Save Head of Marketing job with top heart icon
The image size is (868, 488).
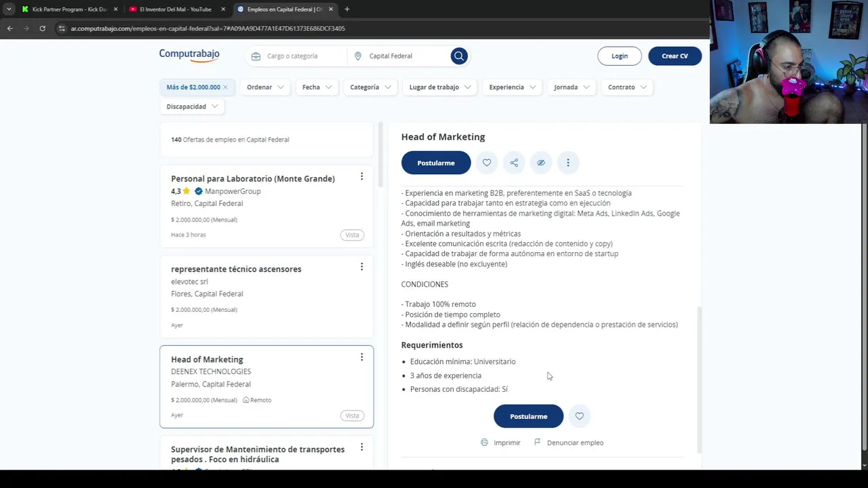coord(487,163)
